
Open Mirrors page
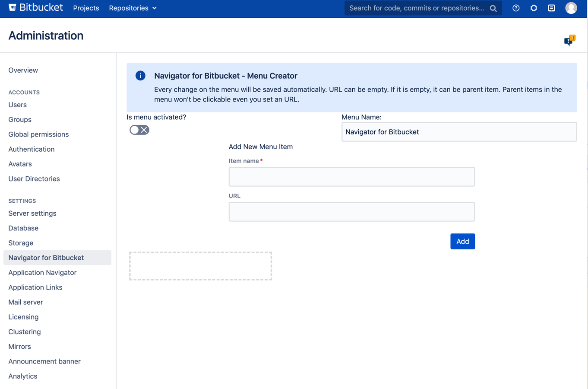click(x=20, y=347)
